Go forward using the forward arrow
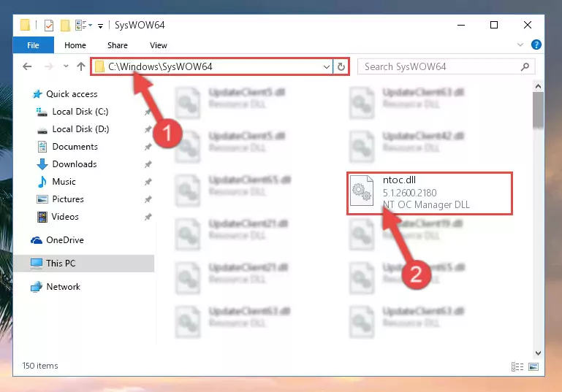 [x=48, y=66]
